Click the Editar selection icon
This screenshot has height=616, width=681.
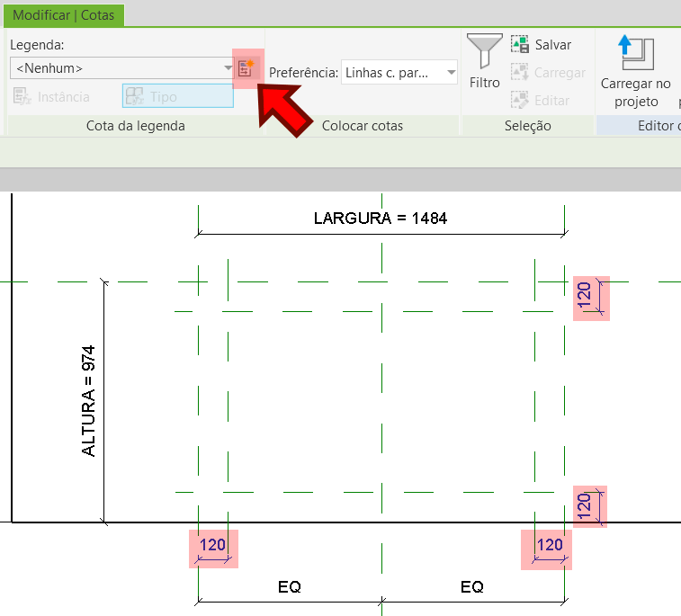pyautogui.click(x=520, y=100)
